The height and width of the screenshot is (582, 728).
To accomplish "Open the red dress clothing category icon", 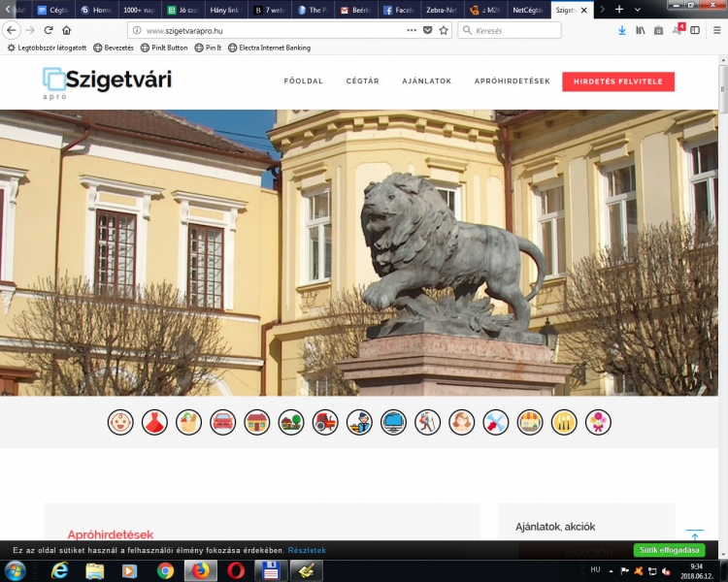I will (154, 422).
